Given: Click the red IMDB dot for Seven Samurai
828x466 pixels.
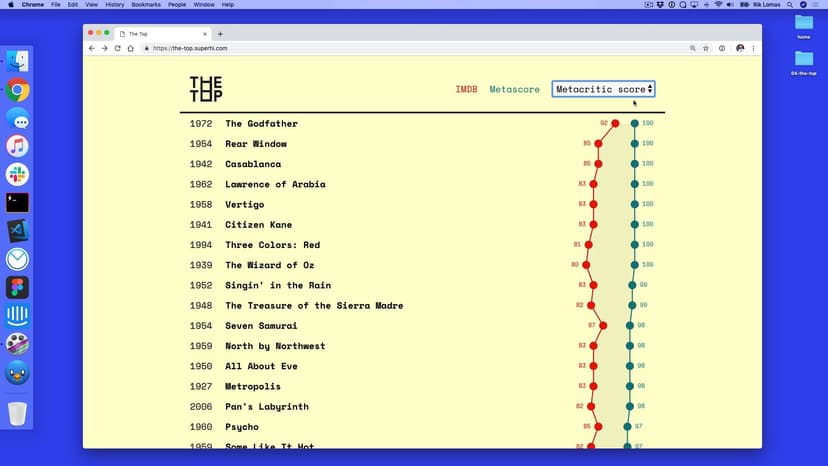Looking at the screenshot, I should coord(605,325).
